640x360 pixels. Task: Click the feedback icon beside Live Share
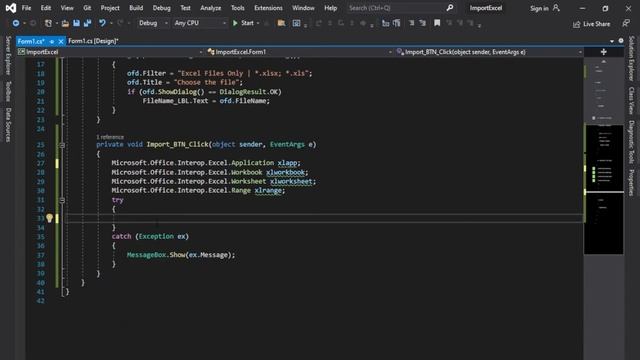tap(626, 24)
